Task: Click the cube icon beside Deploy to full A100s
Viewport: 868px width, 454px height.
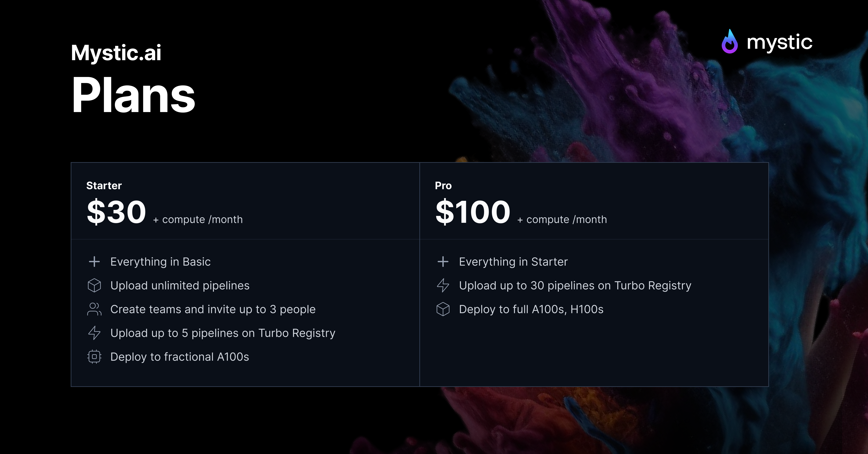Action: [x=443, y=309]
